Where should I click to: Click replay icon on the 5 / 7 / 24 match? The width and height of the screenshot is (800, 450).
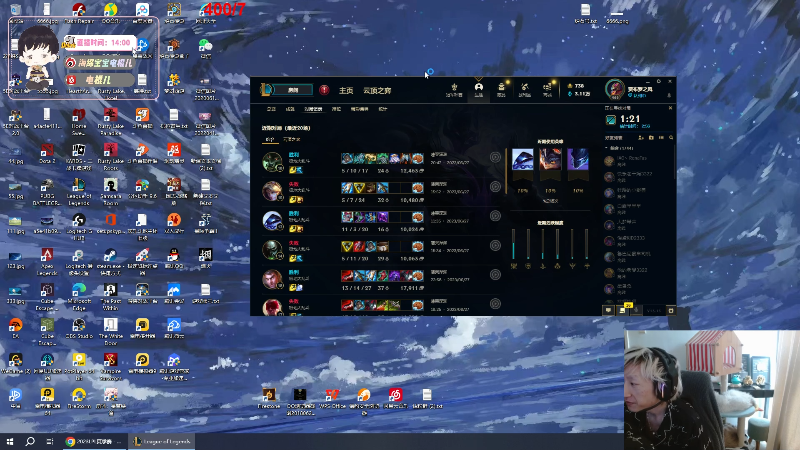495,187
